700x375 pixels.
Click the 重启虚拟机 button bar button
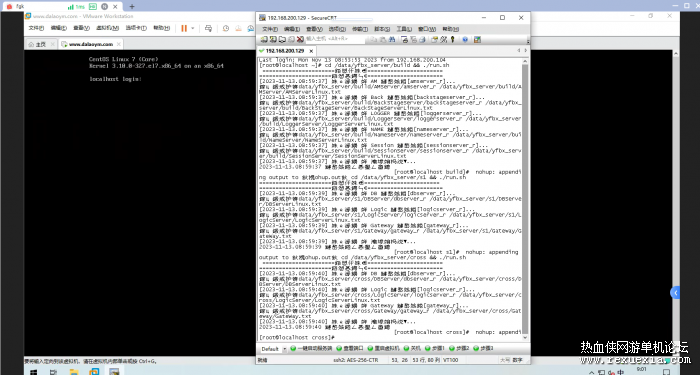pos(384,348)
